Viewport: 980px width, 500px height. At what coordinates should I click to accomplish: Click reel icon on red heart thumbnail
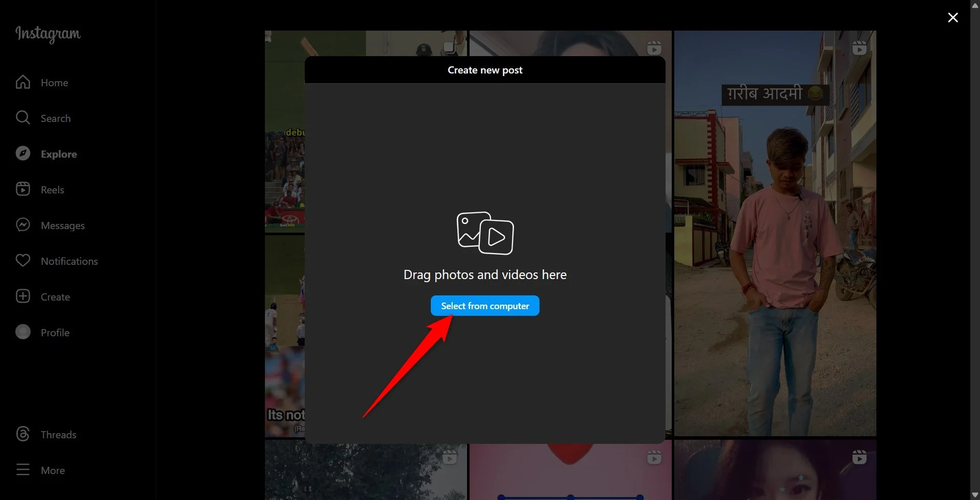tap(654, 457)
